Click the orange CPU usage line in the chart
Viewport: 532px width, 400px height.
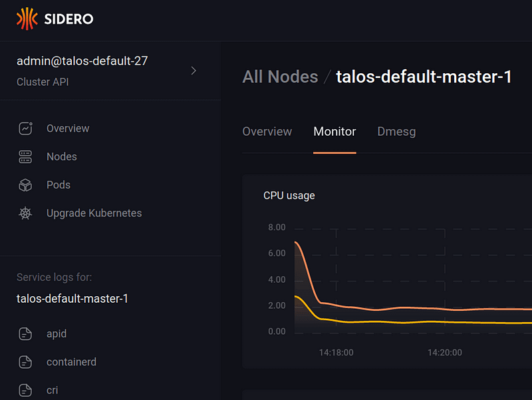click(x=407, y=308)
